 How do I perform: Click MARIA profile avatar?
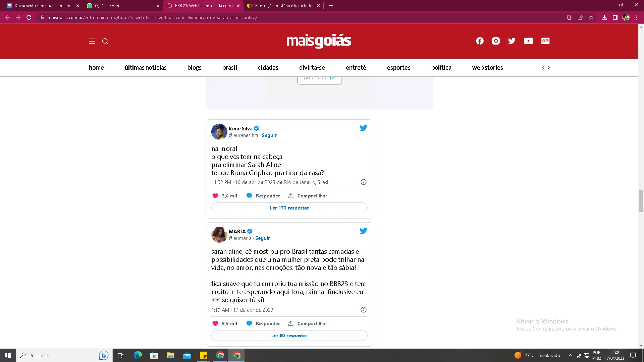219,235
